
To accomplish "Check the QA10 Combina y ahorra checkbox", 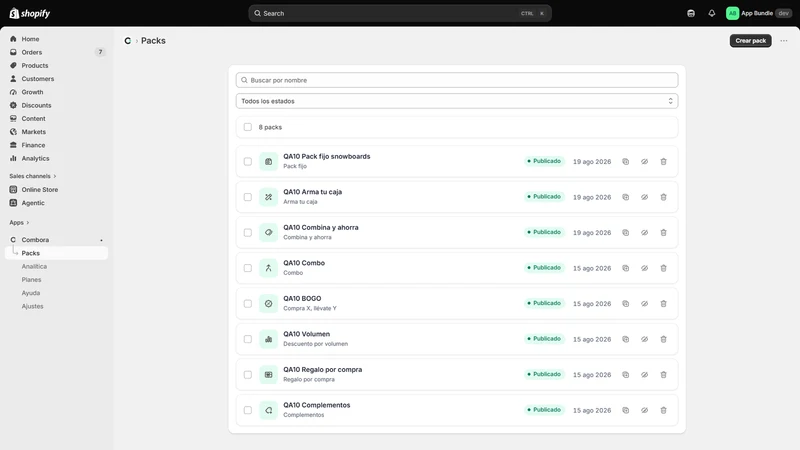I will pyautogui.click(x=247, y=233).
